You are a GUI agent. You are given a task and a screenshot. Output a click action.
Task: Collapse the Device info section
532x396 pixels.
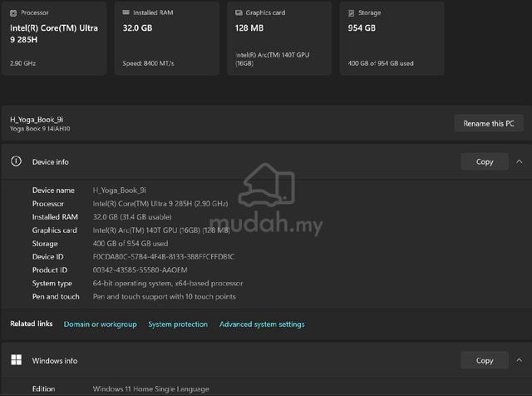[519, 161]
